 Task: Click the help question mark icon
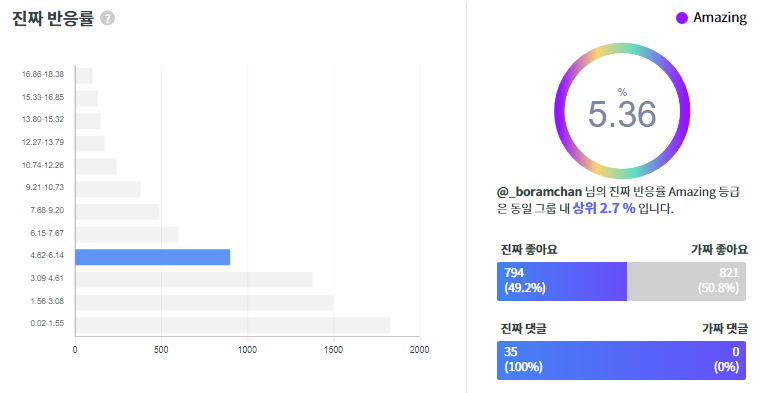click(107, 19)
